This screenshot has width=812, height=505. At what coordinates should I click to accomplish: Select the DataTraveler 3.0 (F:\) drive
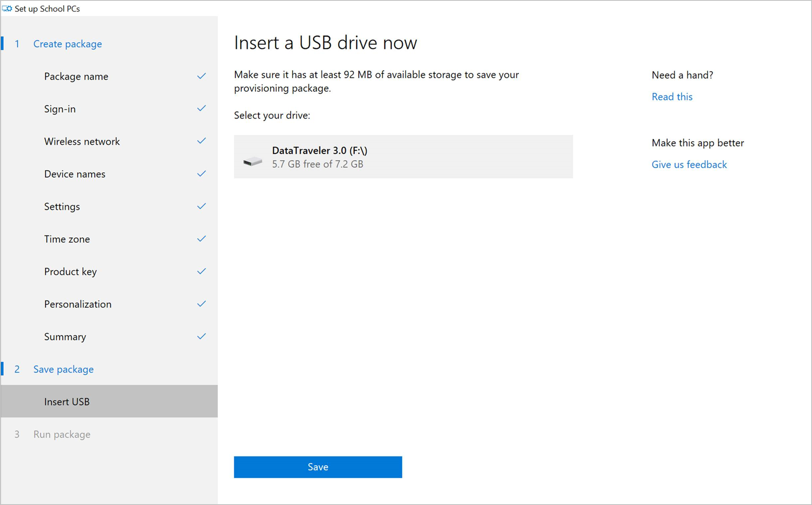coord(403,157)
